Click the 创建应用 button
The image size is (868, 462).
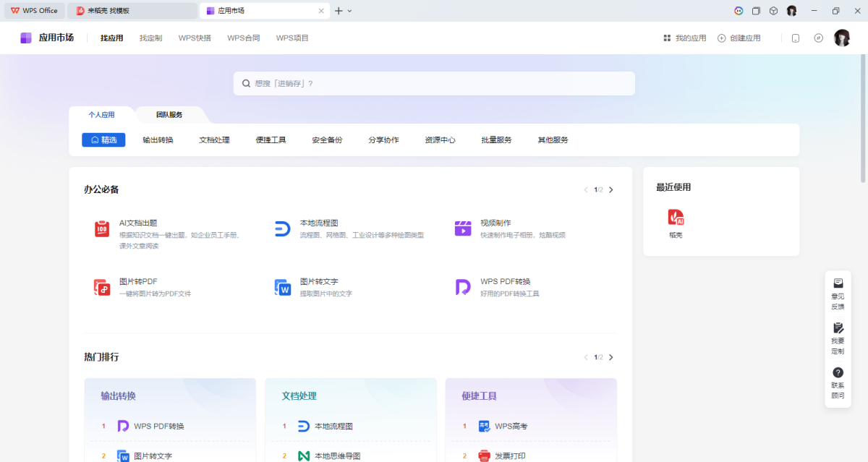739,38
